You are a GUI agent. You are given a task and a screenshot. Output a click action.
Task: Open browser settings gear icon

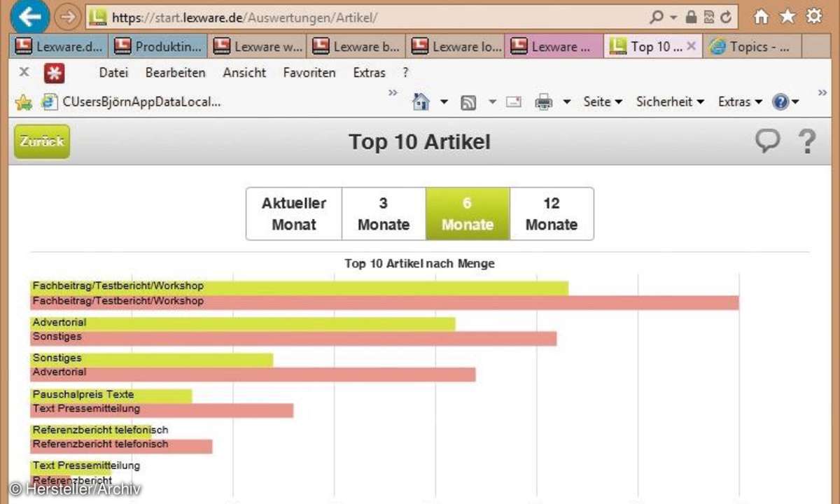pos(814,17)
